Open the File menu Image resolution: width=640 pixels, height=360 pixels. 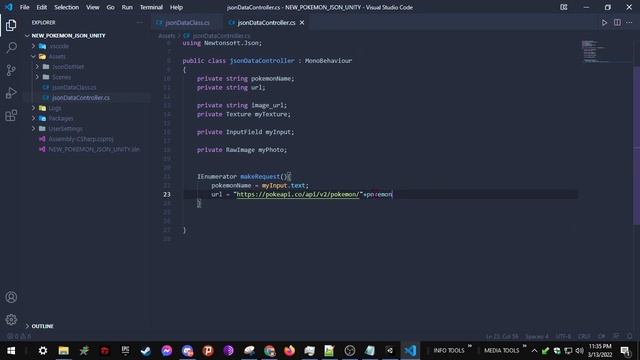click(x=24, y=7)
